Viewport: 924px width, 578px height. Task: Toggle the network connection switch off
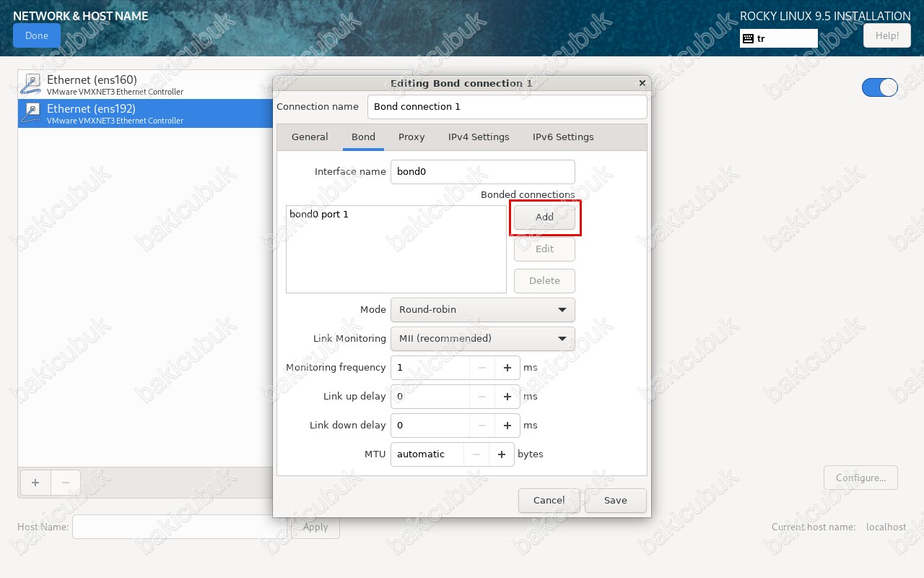(880, 87)
